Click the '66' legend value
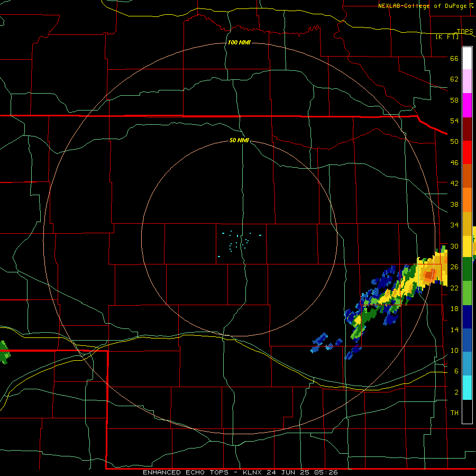Image resolution: width=476 pixels, height=476 pixels. pyautogui.click(x=454, y=58)
